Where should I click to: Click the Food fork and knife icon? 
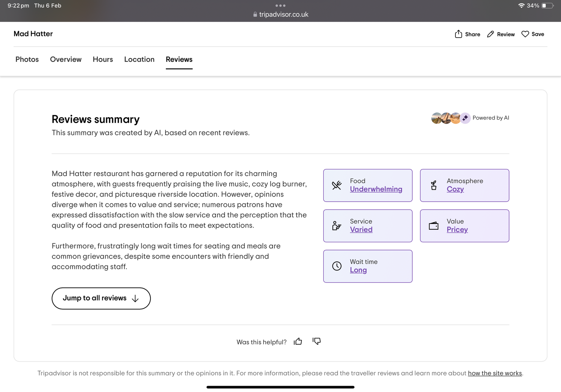(337, 185)
